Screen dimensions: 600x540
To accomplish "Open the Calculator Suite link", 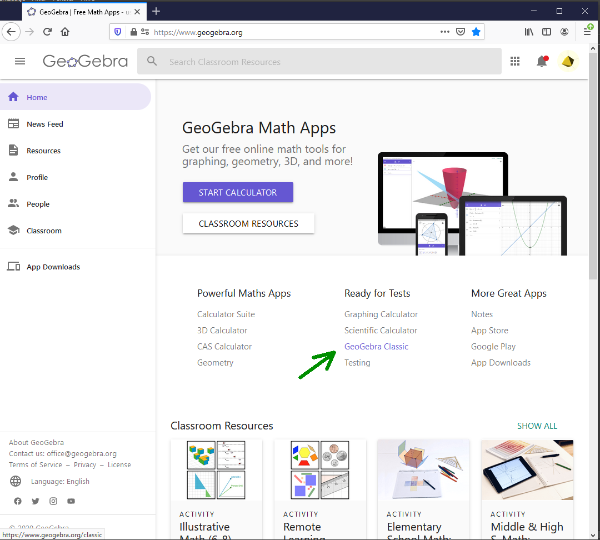I will pos(226,314).
